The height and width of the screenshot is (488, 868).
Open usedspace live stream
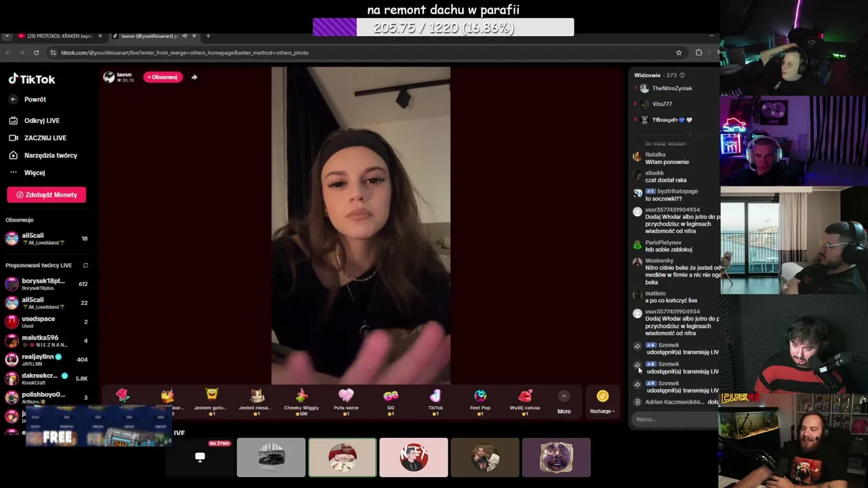[46, 322]
